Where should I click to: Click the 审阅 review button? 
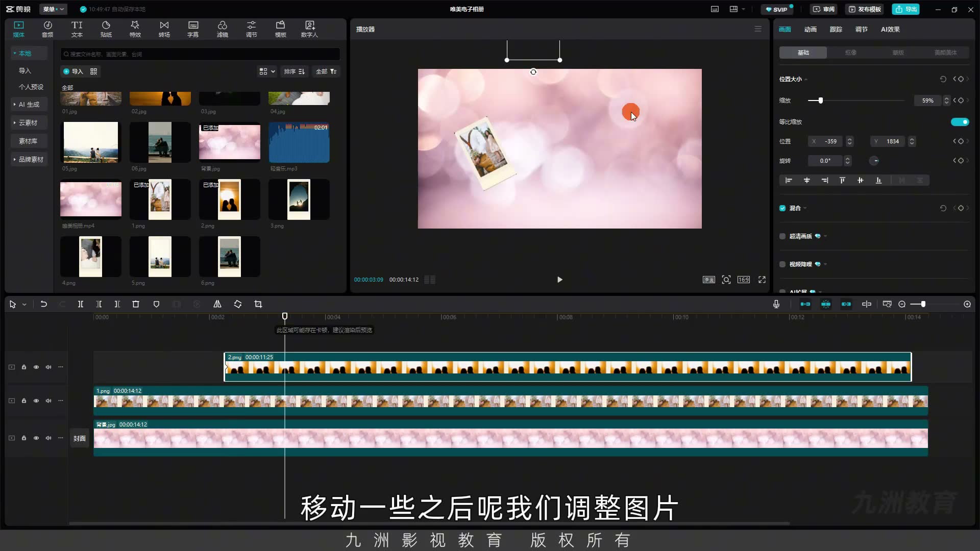[824, 9]
